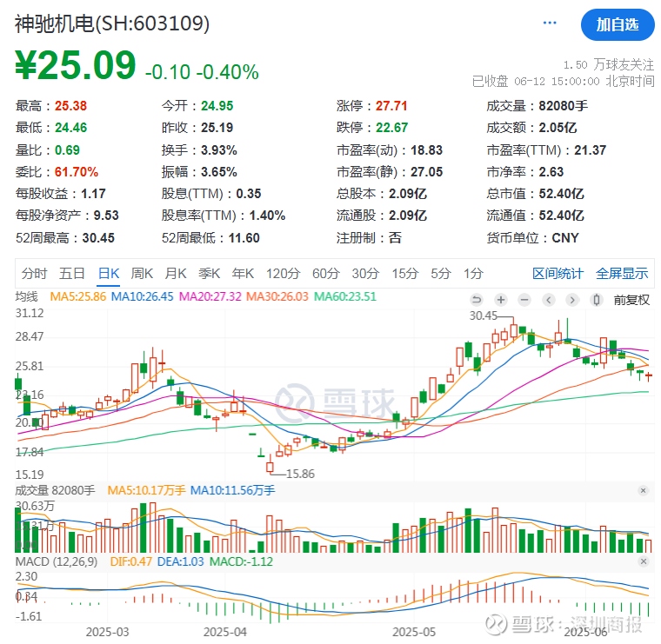
Task: Click the MA5:25.86 moving average label
Action: 78,296
